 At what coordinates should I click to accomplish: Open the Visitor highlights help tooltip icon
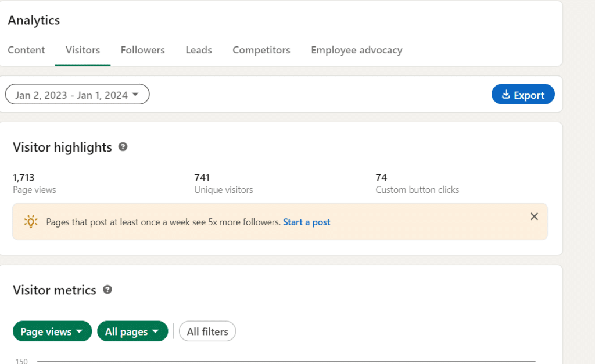click(123, 147)
